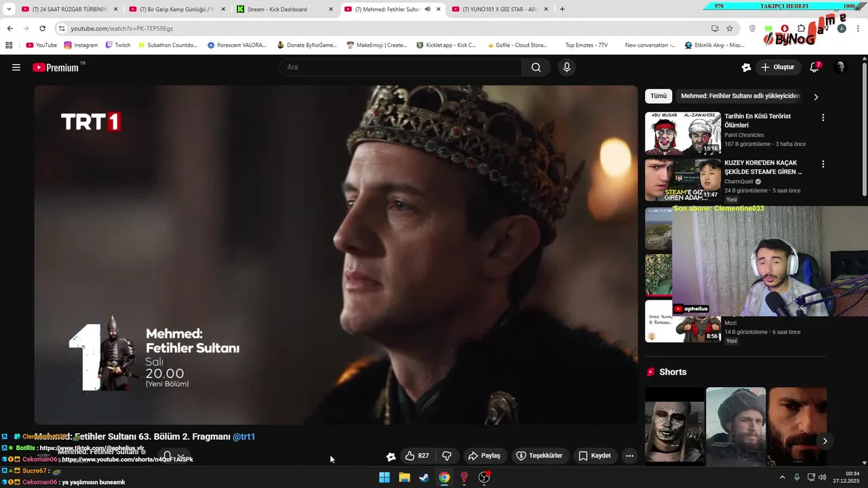The height and width of the screenshot is (488, 868).
Task: Open Paint Chronicles channel name
Action: 744,135
